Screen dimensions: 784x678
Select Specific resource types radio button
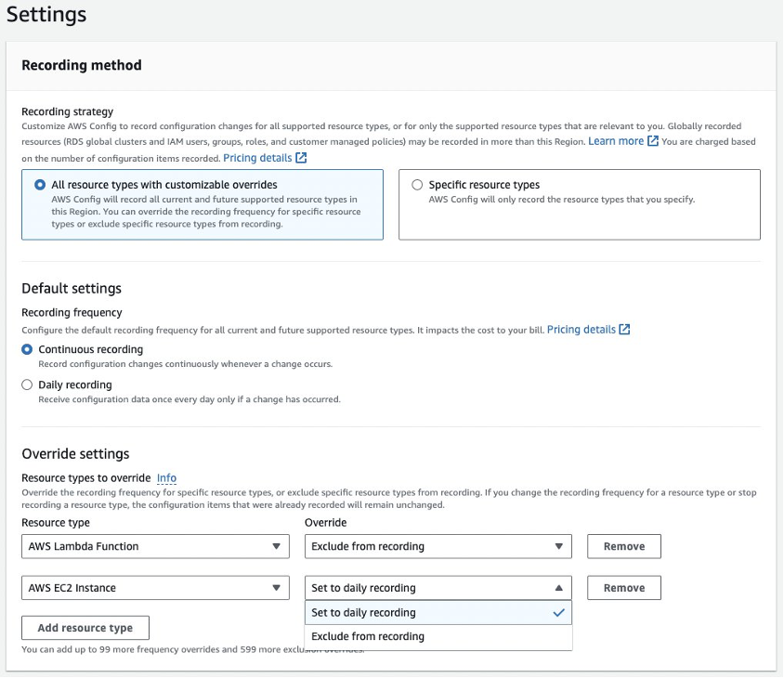click(x=417, y=184)
